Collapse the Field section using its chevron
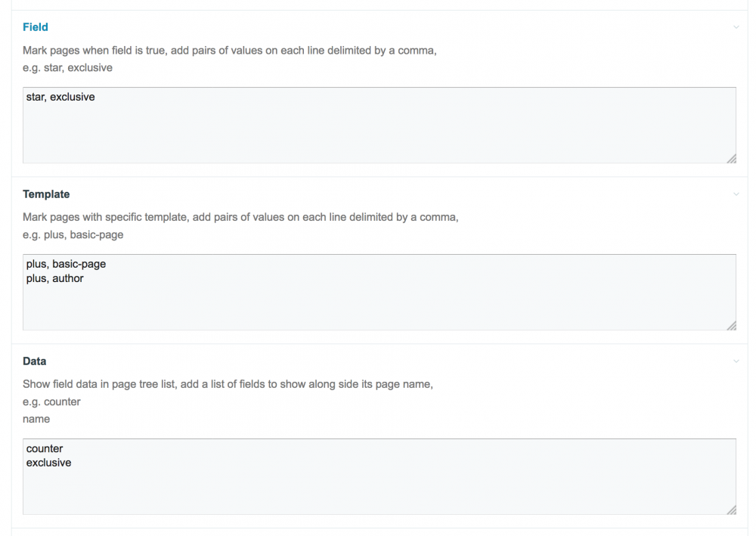 pos(736,27)
